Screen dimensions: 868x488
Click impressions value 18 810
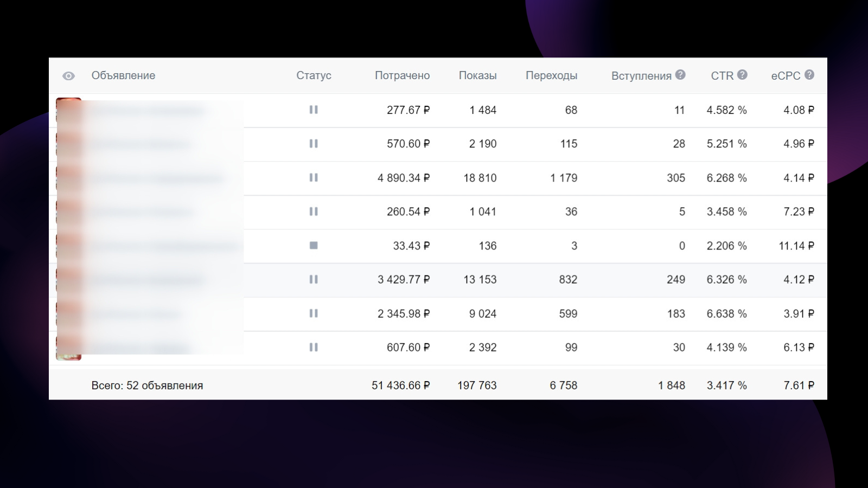480,178
